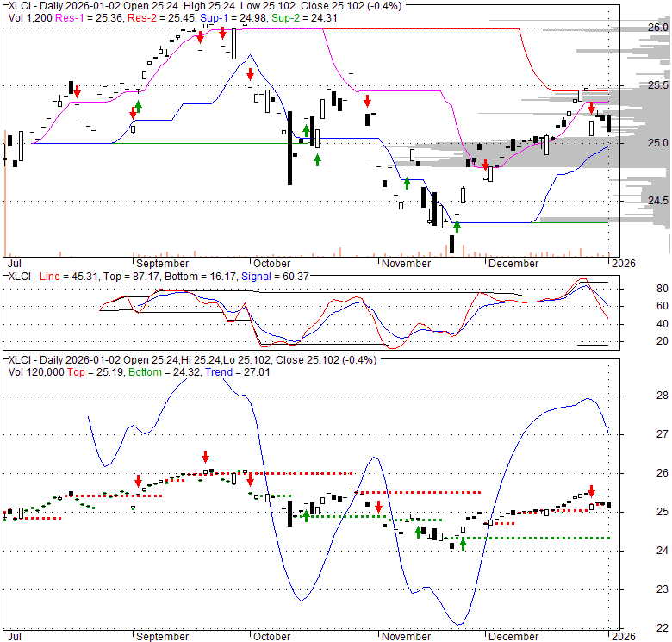Click the last green arrow in bottom trend panel

coord(463,544)
